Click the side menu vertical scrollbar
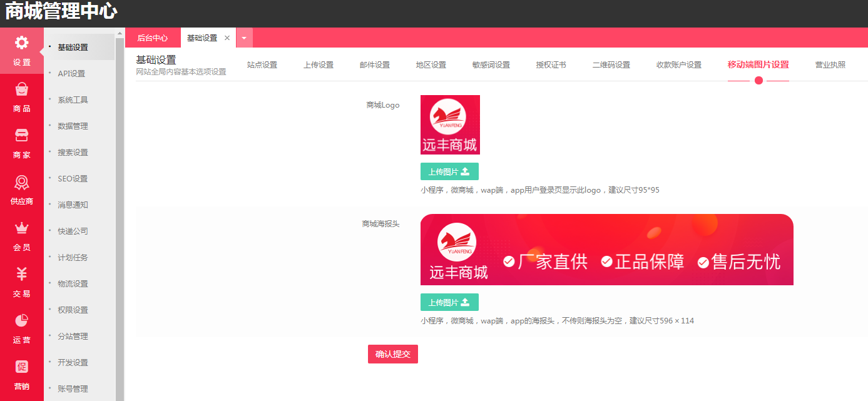Screen dimensions: 868x401 coord(120,219)
